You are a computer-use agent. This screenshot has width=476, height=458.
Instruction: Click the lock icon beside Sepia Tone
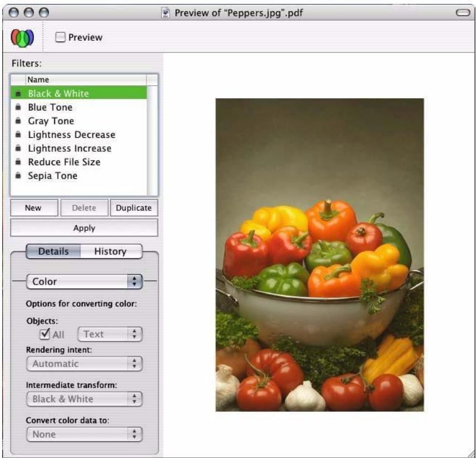[x=18, y=176]
